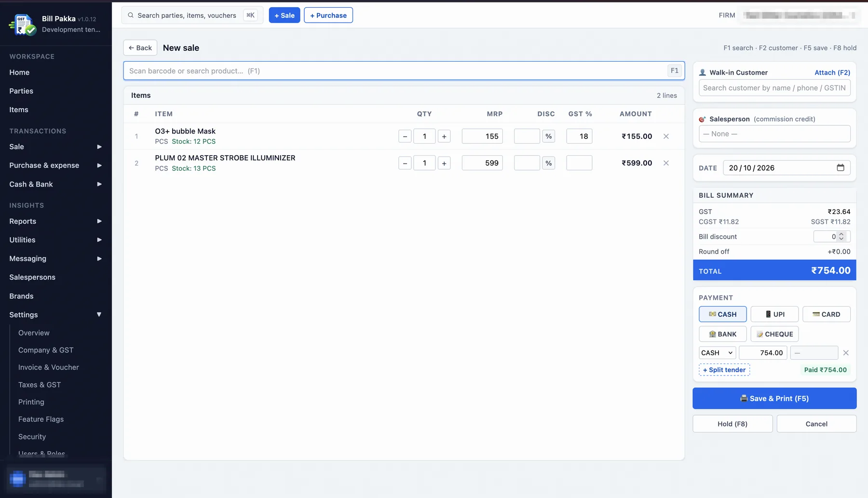Select CASH payment mode
Viewport: 868px width, 498px height.
pyautogui.click(x=723, y=314)
